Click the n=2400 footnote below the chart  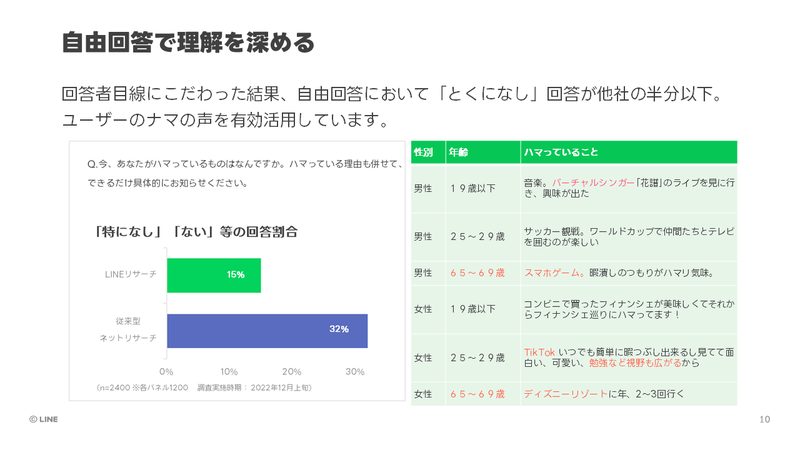tap(203, 387)
